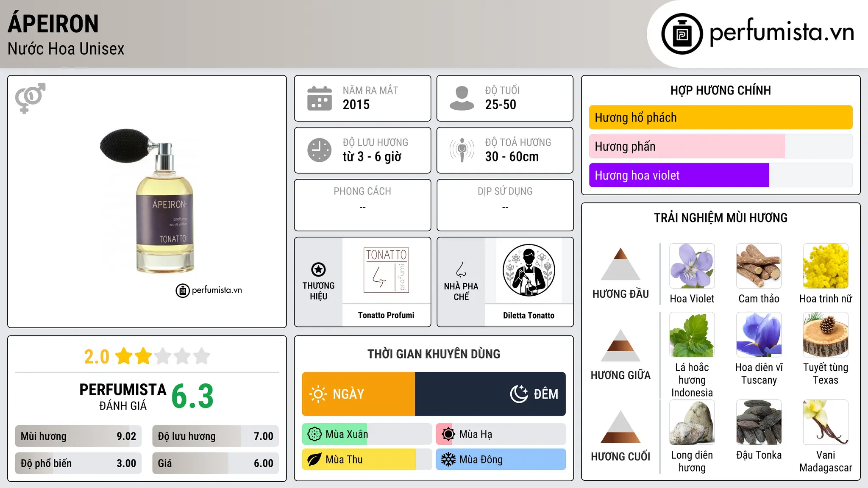
Task: Select the Hoa Violet note image
Action: (692, 266)
